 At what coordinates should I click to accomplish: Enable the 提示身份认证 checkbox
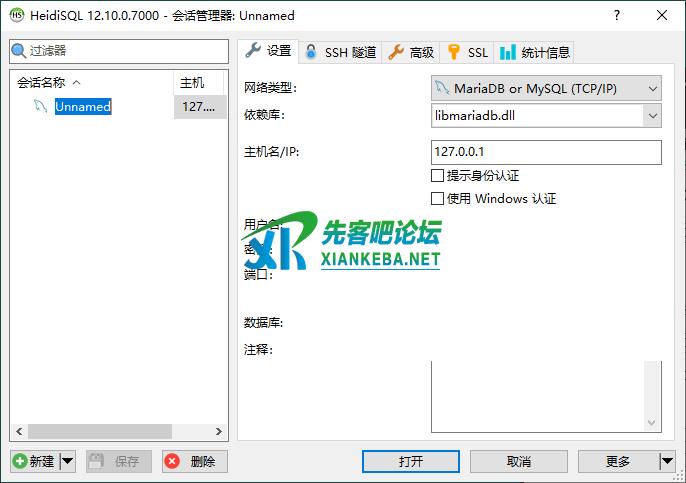point(437,175)
